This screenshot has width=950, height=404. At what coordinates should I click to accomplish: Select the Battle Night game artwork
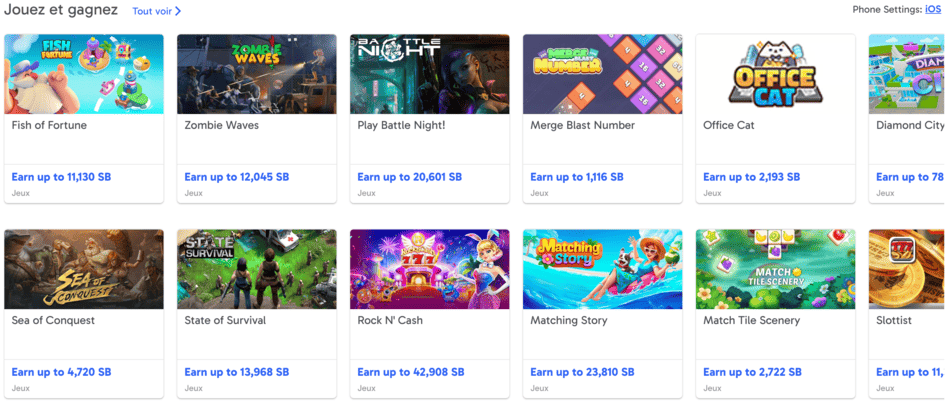tap(430, 74)
